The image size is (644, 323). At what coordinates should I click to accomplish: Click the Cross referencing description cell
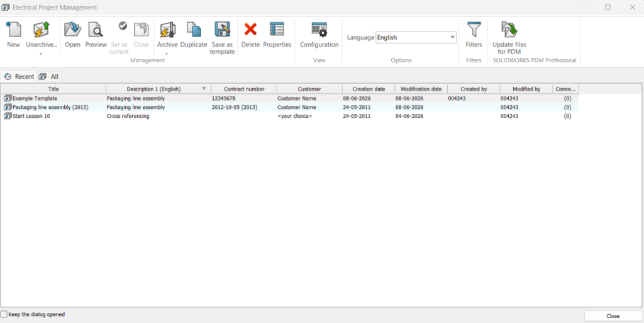click(128, 116)
